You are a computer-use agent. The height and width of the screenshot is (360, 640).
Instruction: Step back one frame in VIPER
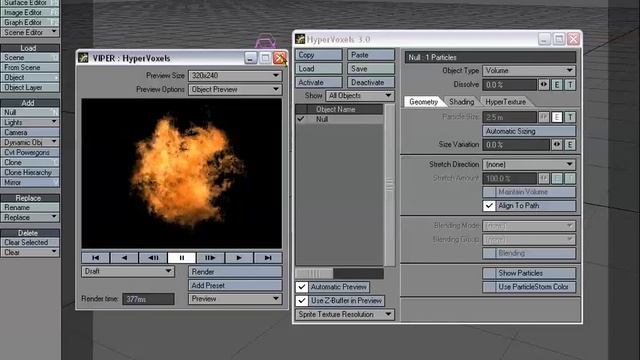(153, 258)
